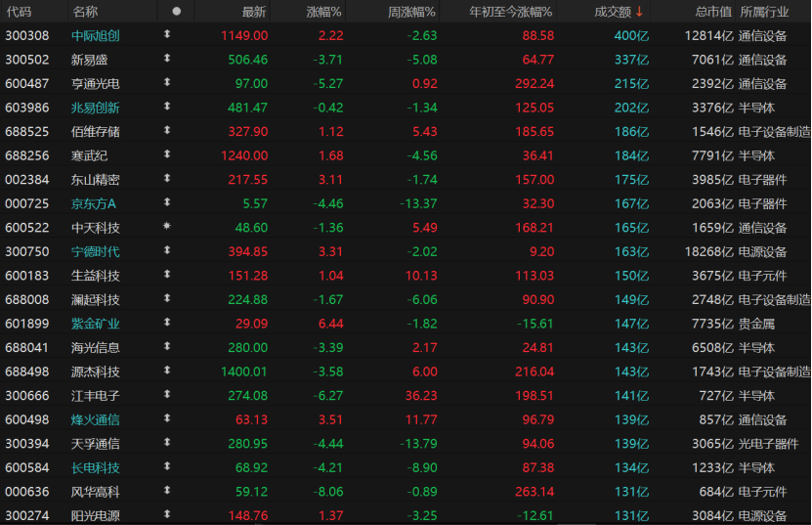
Task: Click the marker icon in 兆易创新 row
Action: [167, 107]
